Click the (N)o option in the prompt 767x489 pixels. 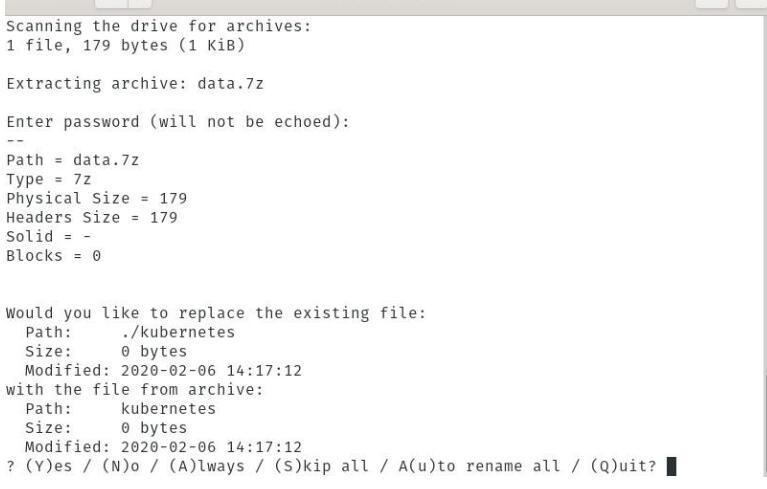coord(120,466)
